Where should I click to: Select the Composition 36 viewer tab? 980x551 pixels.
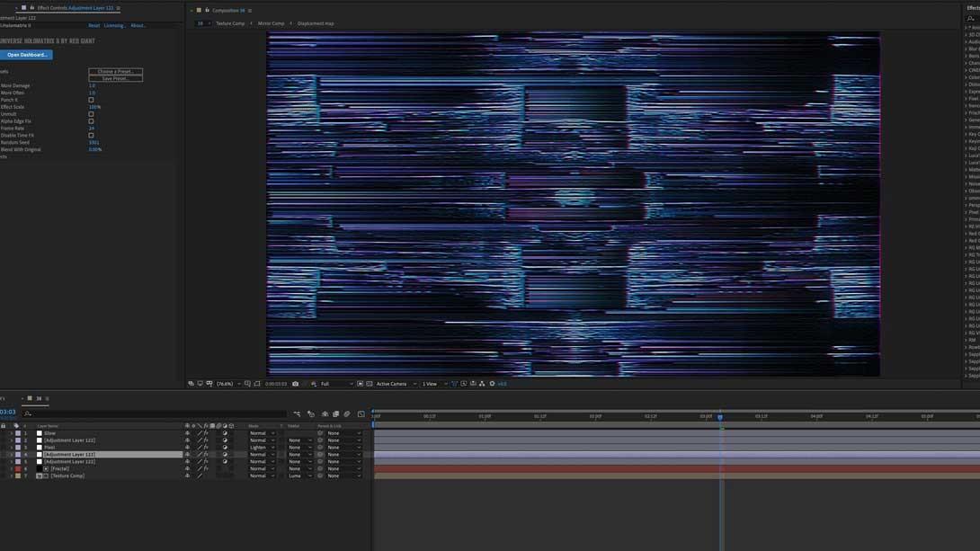(x=228, y=10)
